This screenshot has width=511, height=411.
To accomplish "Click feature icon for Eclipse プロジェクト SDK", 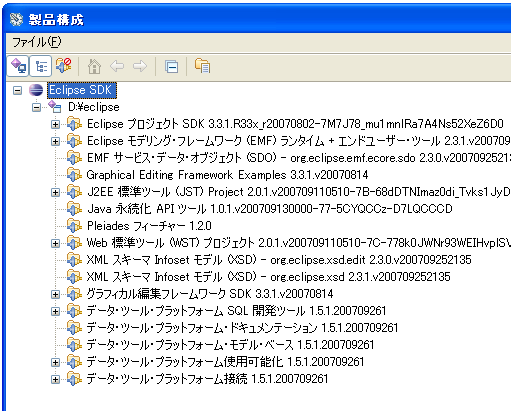I will tap(74, 124).
